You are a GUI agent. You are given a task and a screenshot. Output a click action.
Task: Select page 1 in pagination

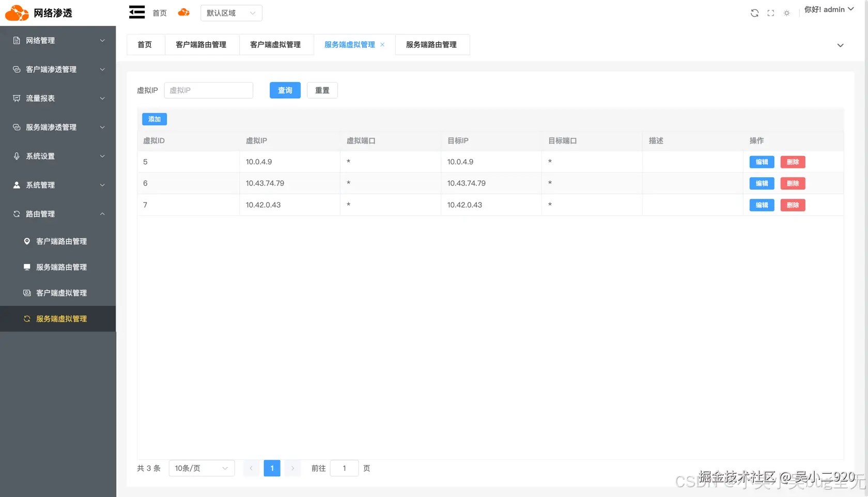[272, 468]
